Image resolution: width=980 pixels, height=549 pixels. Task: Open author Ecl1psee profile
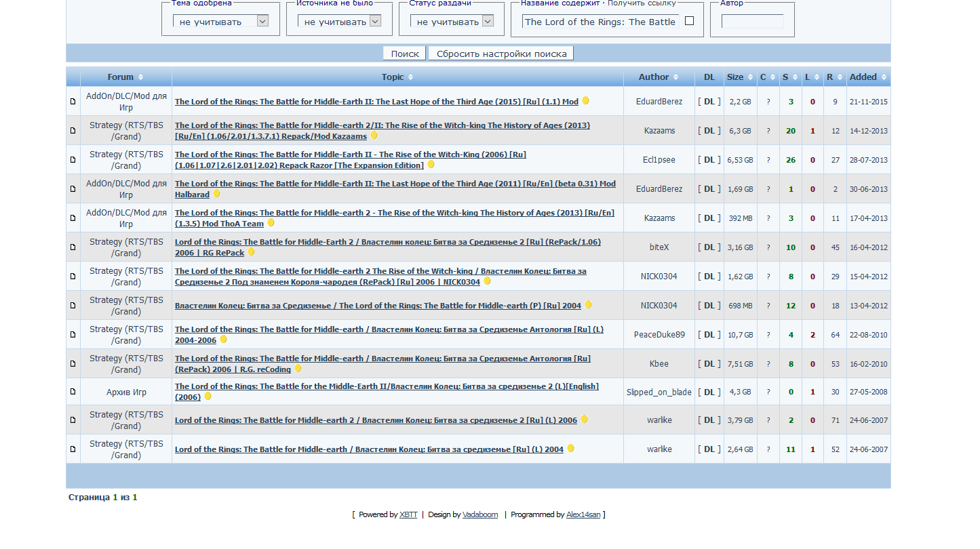pyautogui.click(x=659, y=160)
